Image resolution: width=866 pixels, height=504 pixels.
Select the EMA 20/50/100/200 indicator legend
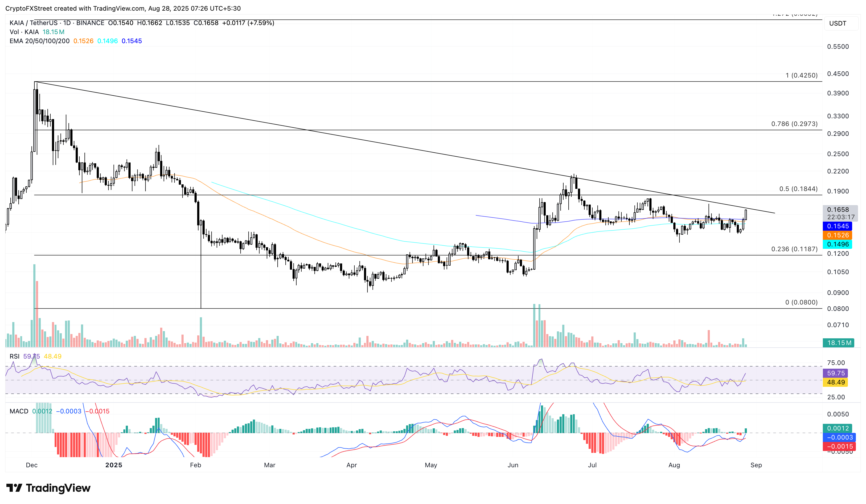click(39, 41)
